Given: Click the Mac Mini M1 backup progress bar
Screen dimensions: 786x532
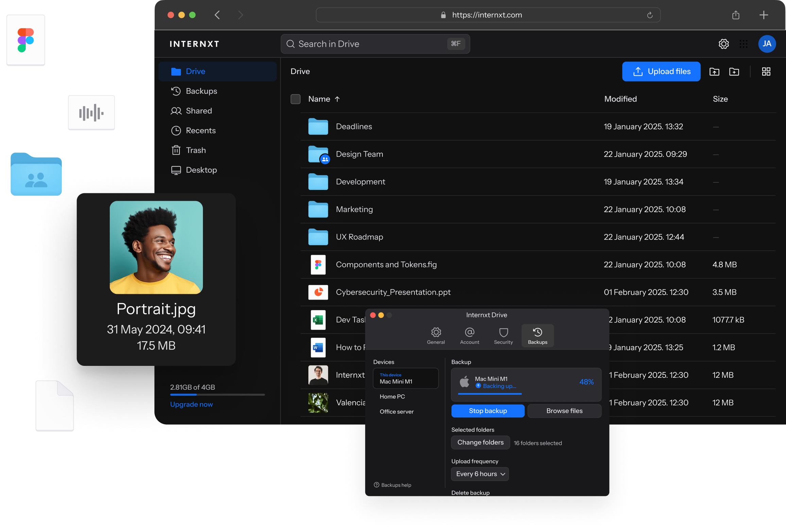Looking at the screenshot, I should (490, 394).
